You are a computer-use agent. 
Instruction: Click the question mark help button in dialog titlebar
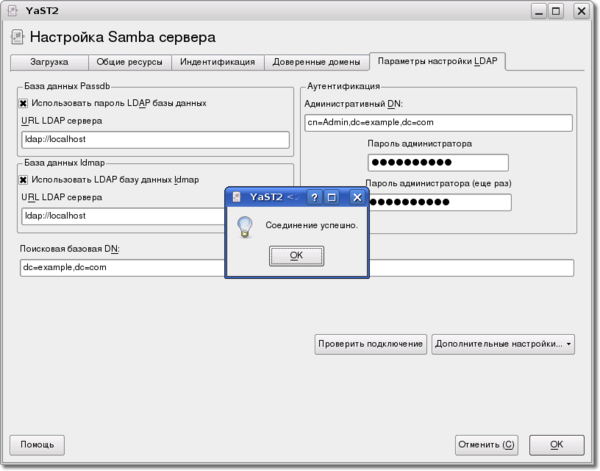[314, 197]
